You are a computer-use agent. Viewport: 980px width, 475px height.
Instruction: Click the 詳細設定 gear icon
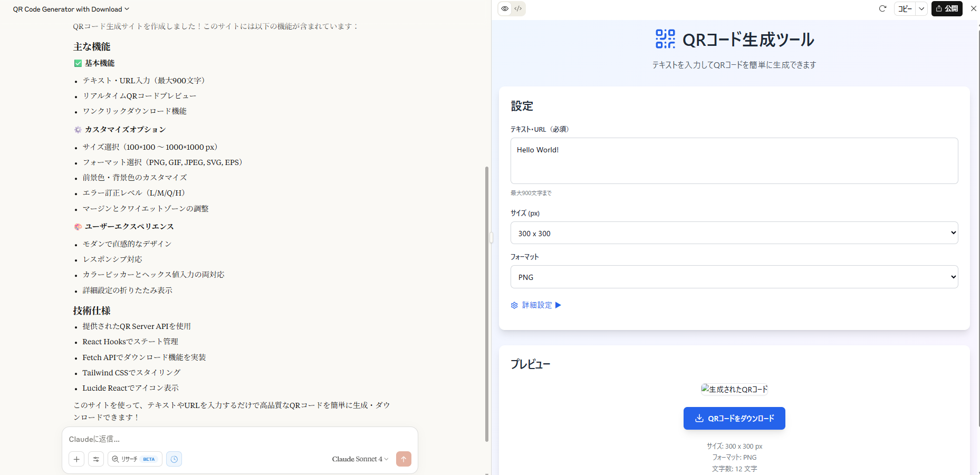(514, 305)
